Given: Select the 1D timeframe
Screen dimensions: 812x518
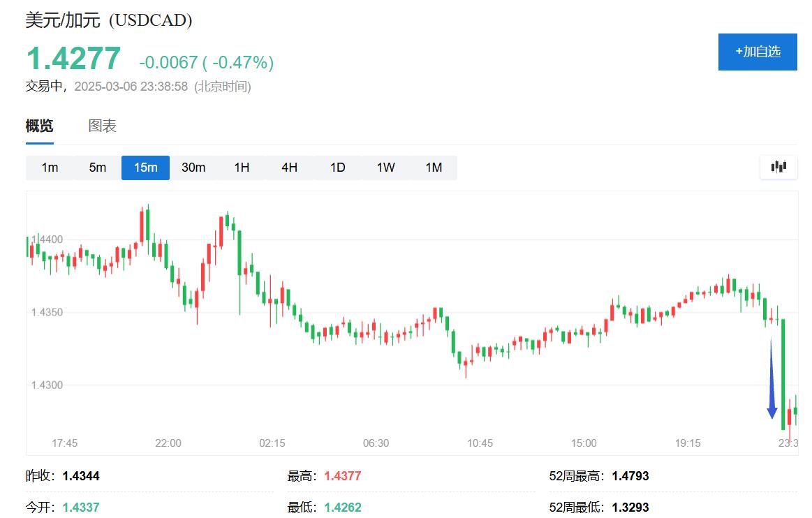Looking at the screenshot, I should tap(338, 168).
